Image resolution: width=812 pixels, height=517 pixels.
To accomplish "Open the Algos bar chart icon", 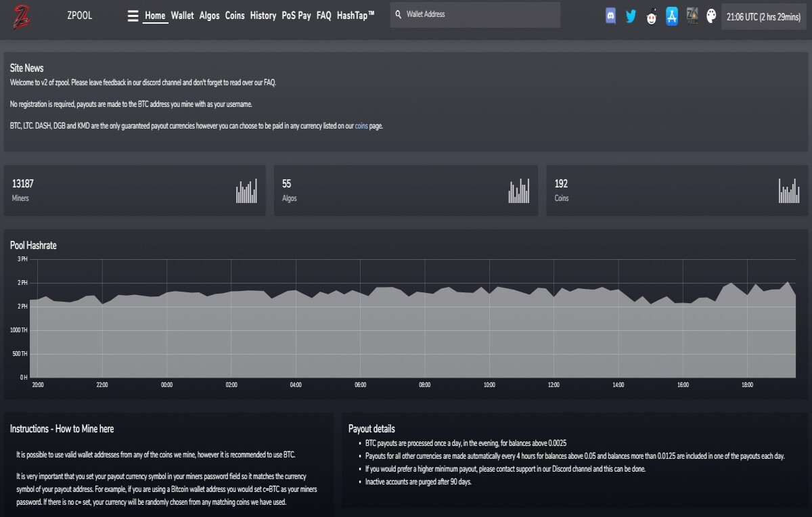I will tap(519, 191).
